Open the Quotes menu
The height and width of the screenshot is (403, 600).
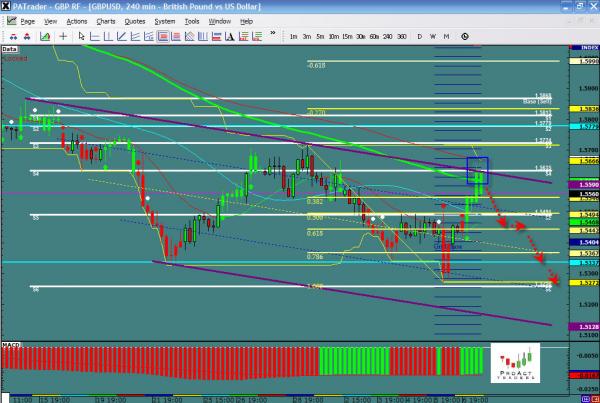[135, 20]
